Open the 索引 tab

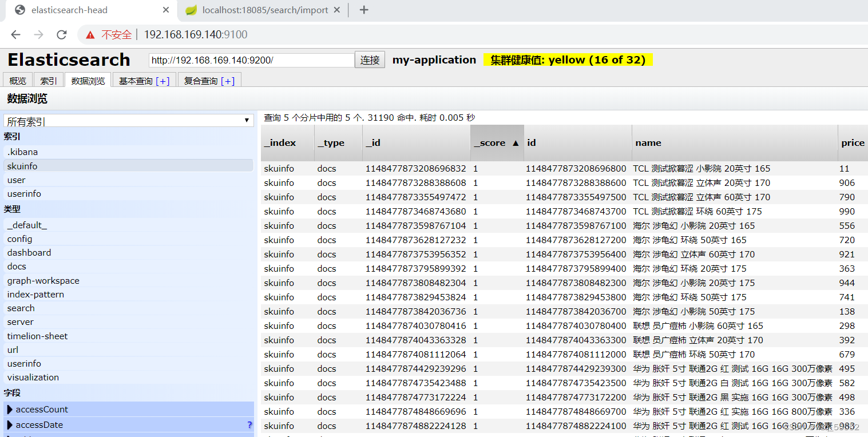[x=49, y=81]
